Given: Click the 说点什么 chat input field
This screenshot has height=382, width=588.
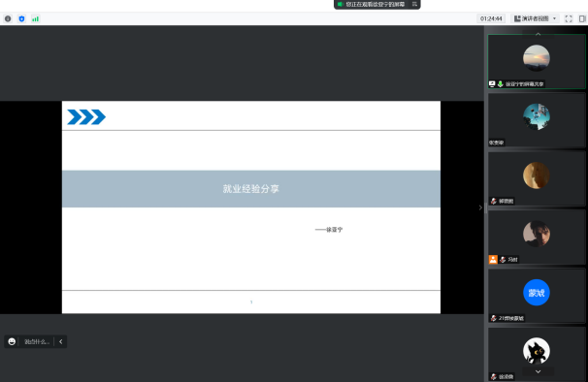Looking at the screenshot, I should 37,341.
